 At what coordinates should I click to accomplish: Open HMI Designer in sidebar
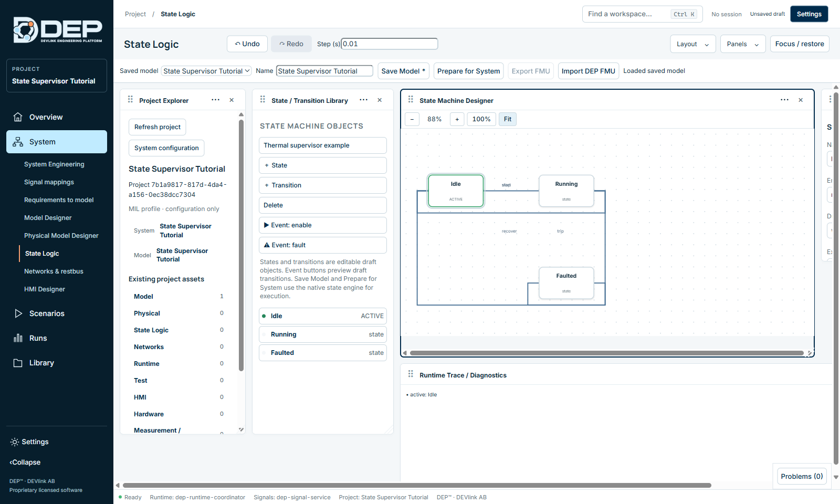coord(45,289)
